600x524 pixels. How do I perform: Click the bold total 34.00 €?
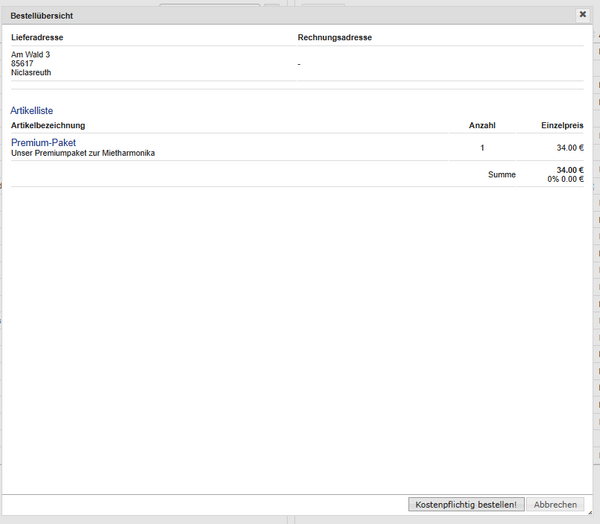coord(570,170)
